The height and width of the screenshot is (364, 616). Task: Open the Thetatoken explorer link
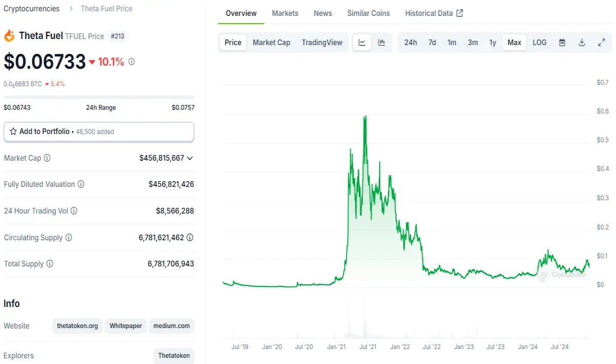[174, 356]
